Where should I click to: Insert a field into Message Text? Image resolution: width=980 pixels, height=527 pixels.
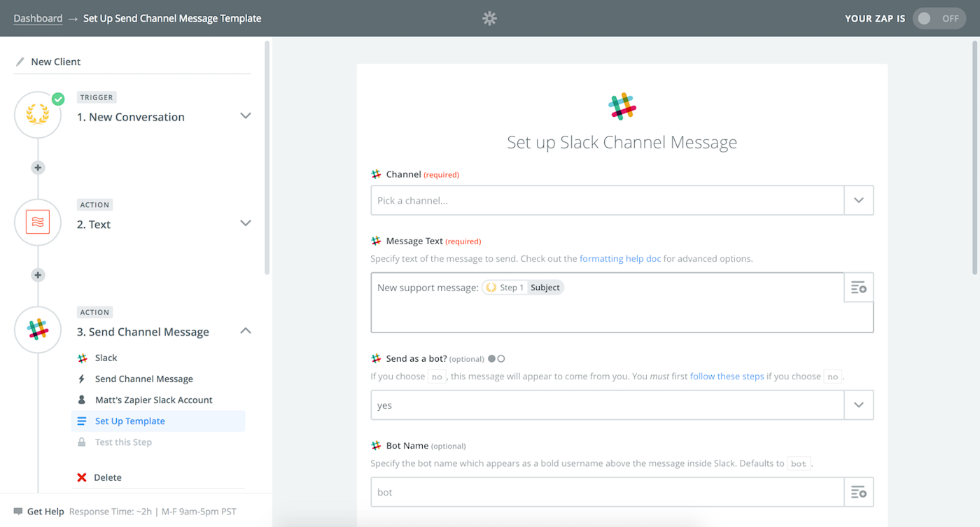point(859,288)
